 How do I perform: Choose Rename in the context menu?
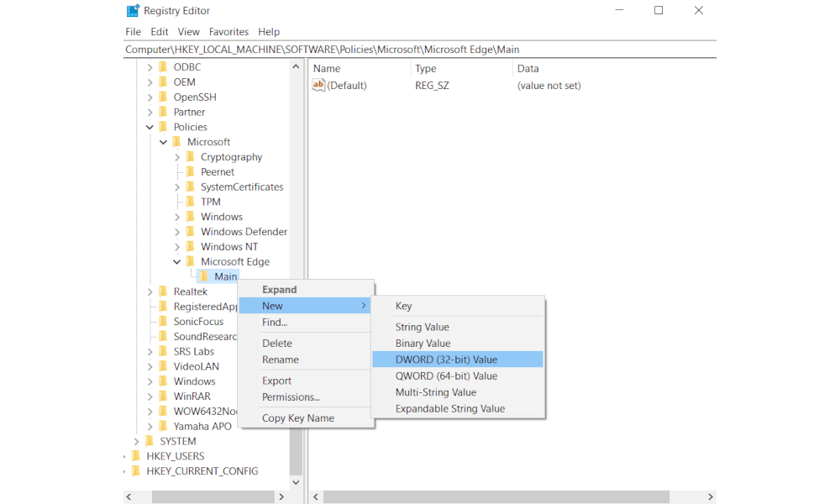[306, 360]
